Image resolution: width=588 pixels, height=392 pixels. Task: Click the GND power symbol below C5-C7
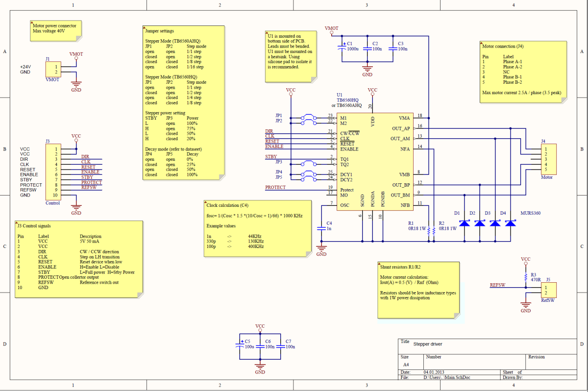(260, 367)
